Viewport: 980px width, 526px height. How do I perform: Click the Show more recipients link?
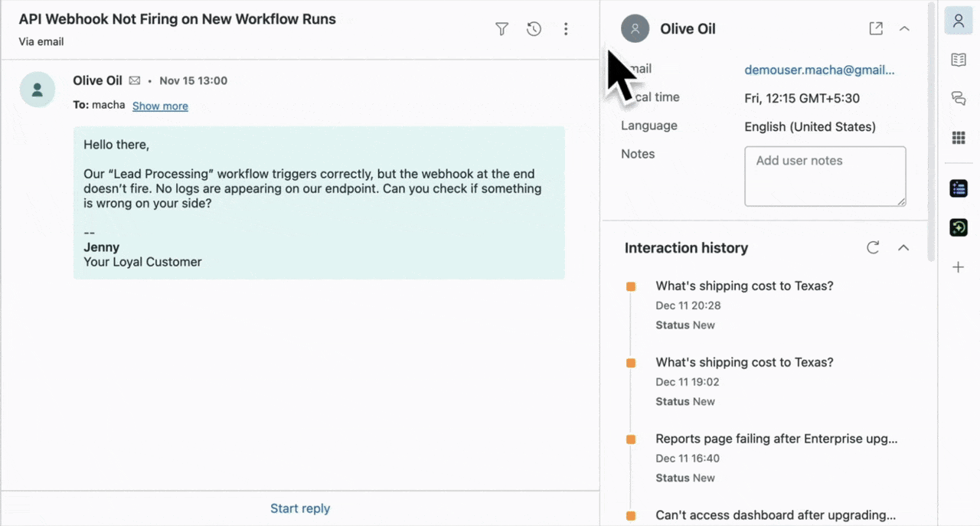(160, 106)
